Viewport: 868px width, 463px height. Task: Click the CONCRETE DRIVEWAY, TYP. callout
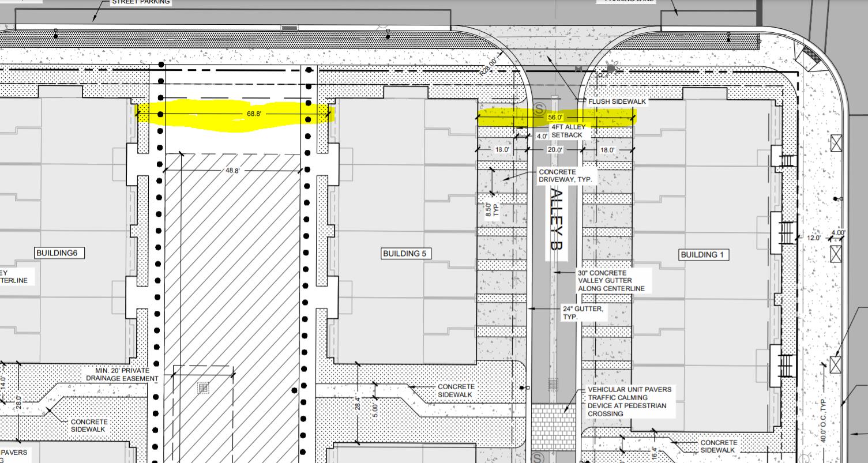pos(565,176)
